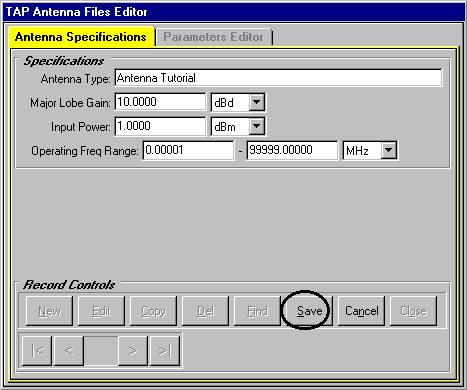Click the Edit record button
Screen dimensions: 467x390
pyautogui.click(x=101, y=311)
